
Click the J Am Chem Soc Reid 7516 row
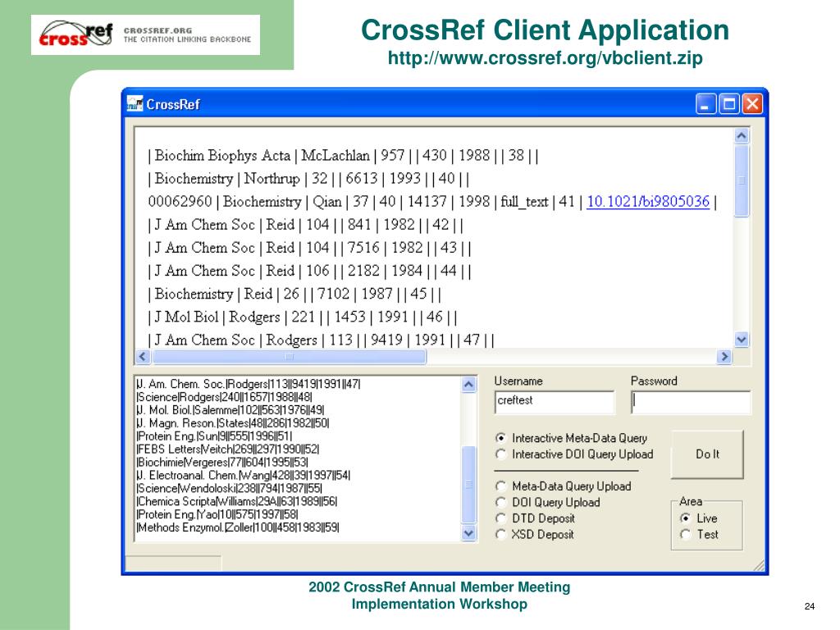click(x=309, y=248)
